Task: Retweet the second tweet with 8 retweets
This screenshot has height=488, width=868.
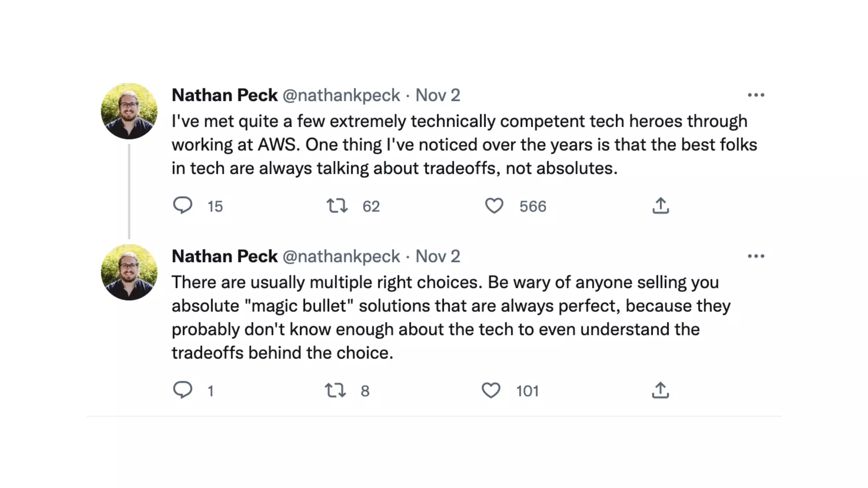Action: click(x=335, y=390)
